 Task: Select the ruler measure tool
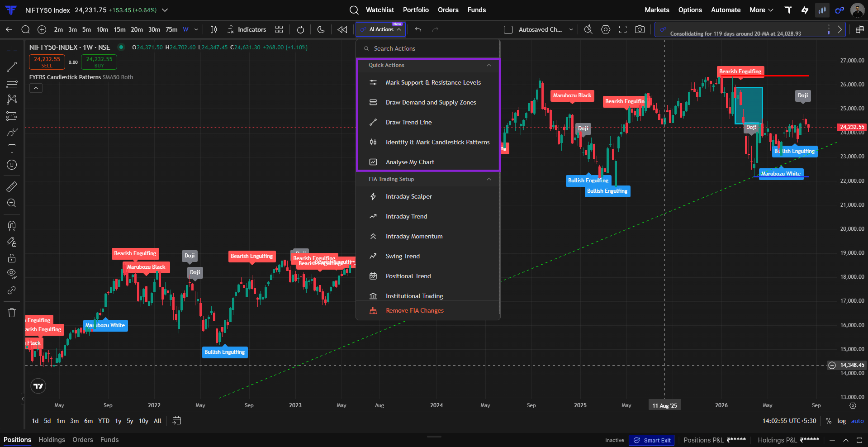tap(12, 186)
